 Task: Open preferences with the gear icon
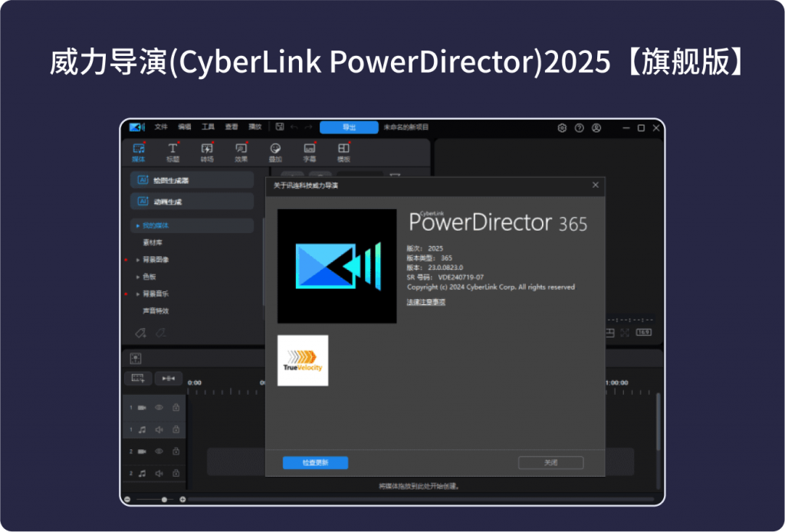562,127
